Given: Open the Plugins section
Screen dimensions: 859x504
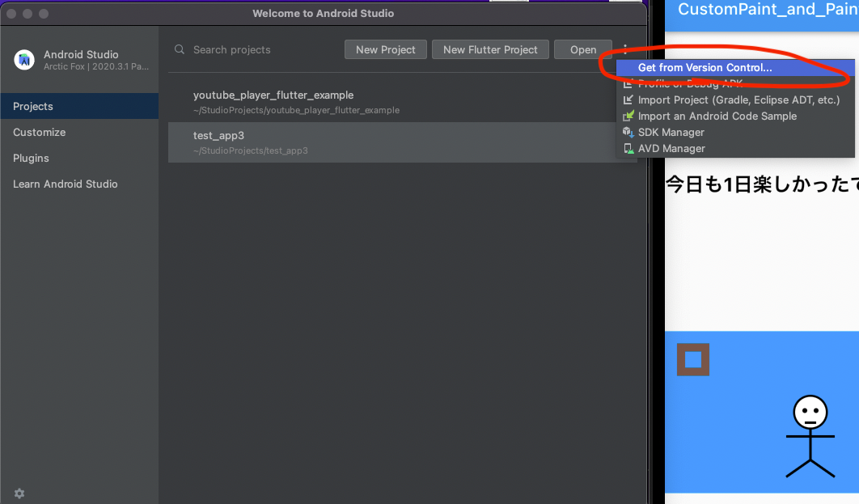Looking at the screenshot, I should tap(79, 158).
